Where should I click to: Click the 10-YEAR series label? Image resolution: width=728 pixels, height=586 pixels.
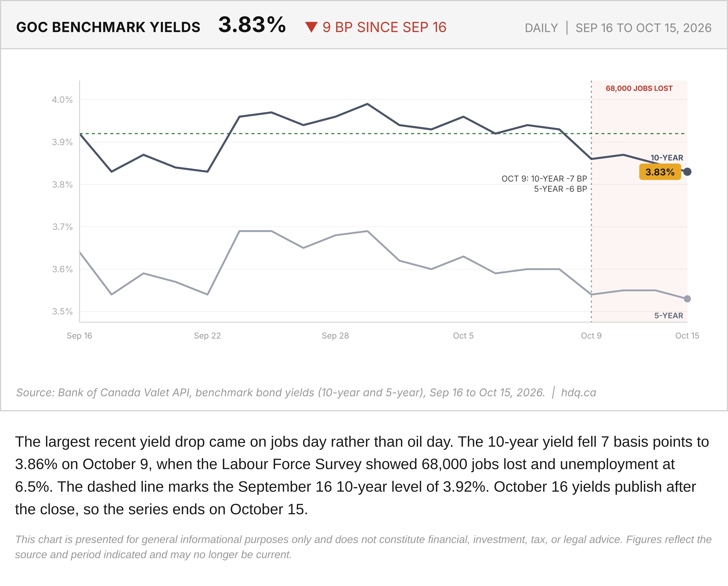click(x=666, y=158)
